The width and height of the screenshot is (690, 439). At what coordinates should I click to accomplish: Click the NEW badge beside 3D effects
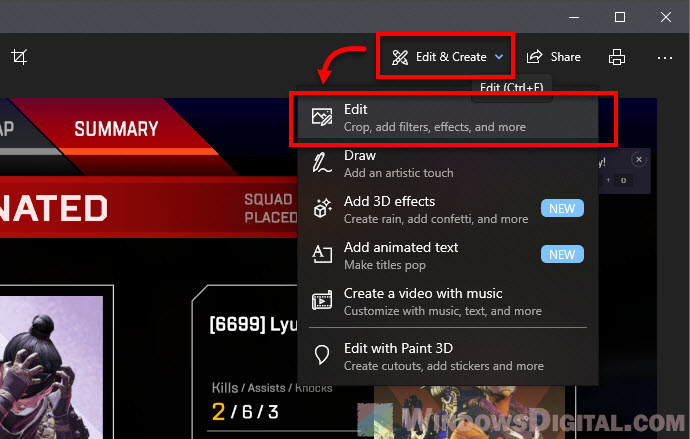pyautogui.click(x=562, y=208)
